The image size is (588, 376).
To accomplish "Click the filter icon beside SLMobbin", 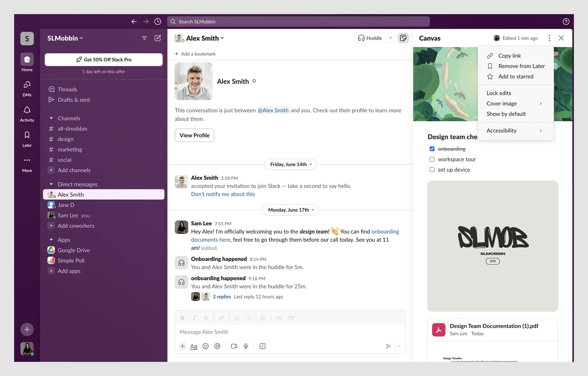I will (x=144, y=38).
